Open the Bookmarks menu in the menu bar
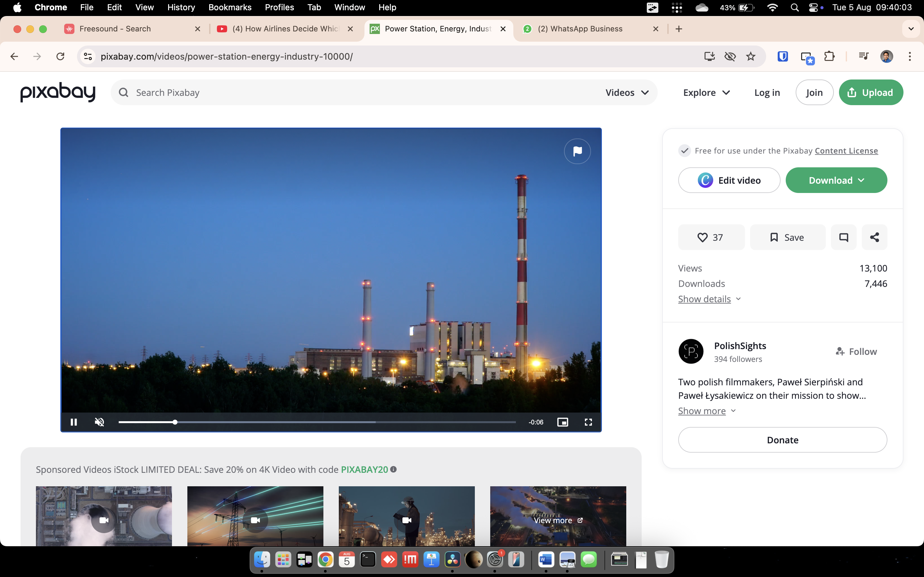This screenshot has width=924, height=577. pyautogui.click(x=229, y=7)
